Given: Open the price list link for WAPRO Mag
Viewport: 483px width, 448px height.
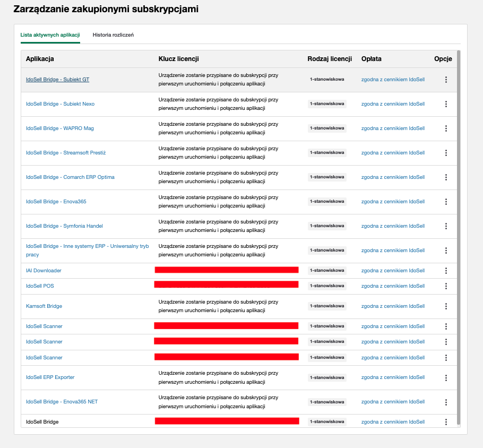Looking at the screenshot, I should pos(393,128).
